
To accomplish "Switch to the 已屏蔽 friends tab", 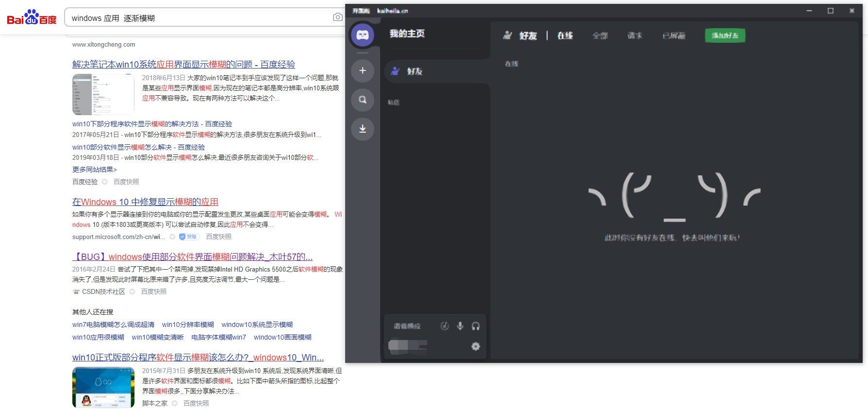I will pyautogui.click(x=674, y=35).
